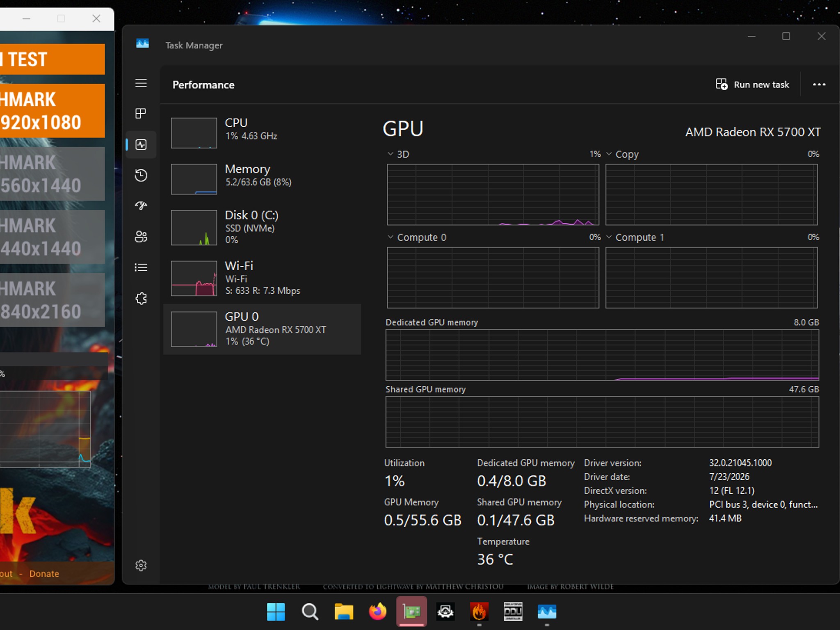
Task: Click hardware reserved memory value 41.4 MB
Action: point(725,518)
